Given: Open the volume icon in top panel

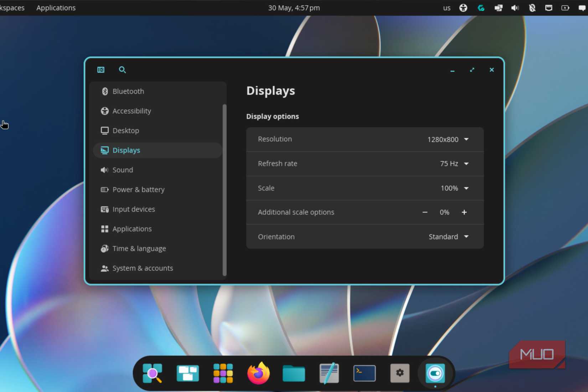Looking at the screenshot, I should pos(515,8).
